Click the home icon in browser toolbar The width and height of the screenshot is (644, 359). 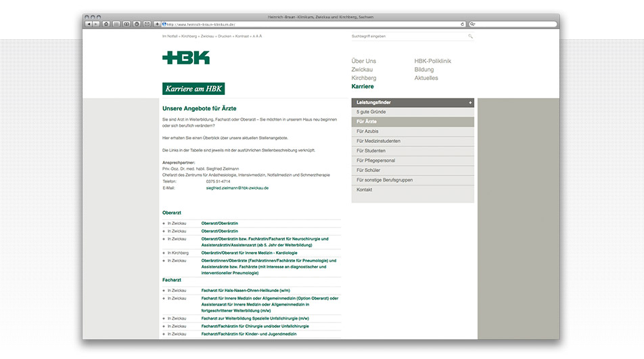[106, 24]
